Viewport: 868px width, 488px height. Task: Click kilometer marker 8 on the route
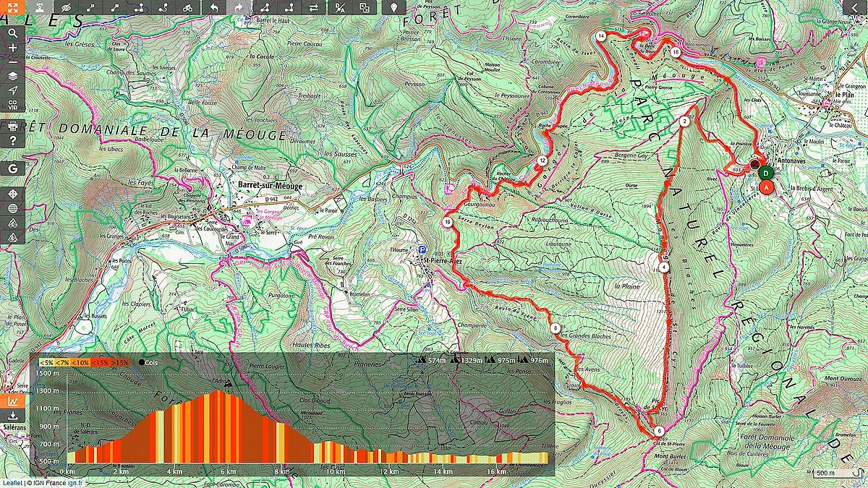(556, 328)
